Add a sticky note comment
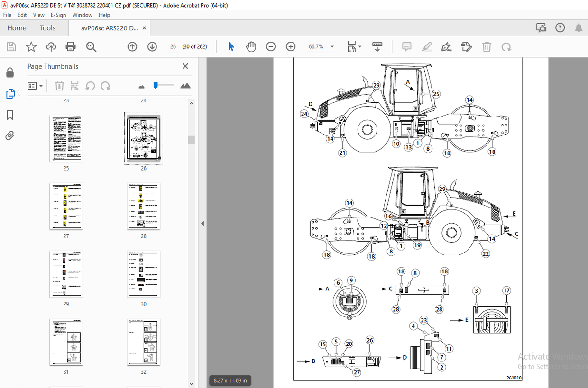The height and width of the screenshot is (388, 588). (406, 46)
